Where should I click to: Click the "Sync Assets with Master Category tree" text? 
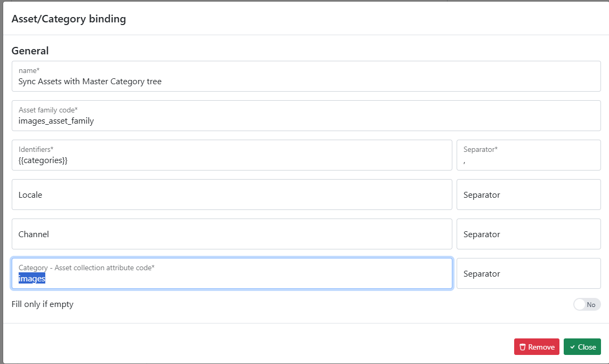tap(90, 82)
